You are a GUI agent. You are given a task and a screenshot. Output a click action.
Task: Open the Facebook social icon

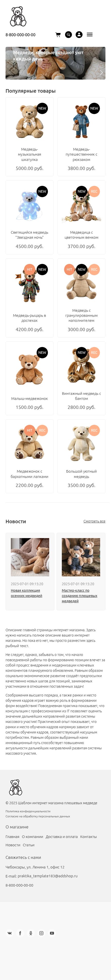[20, 933]
